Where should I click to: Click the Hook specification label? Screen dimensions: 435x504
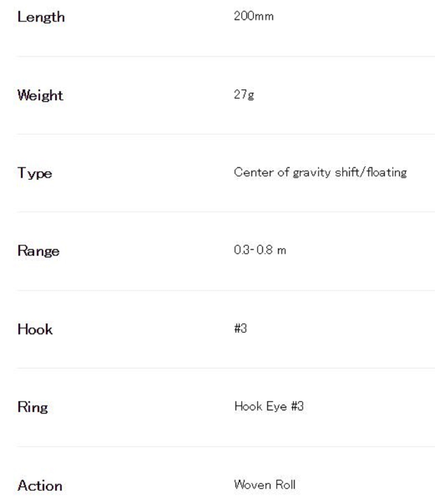click(x=35, y=329)
